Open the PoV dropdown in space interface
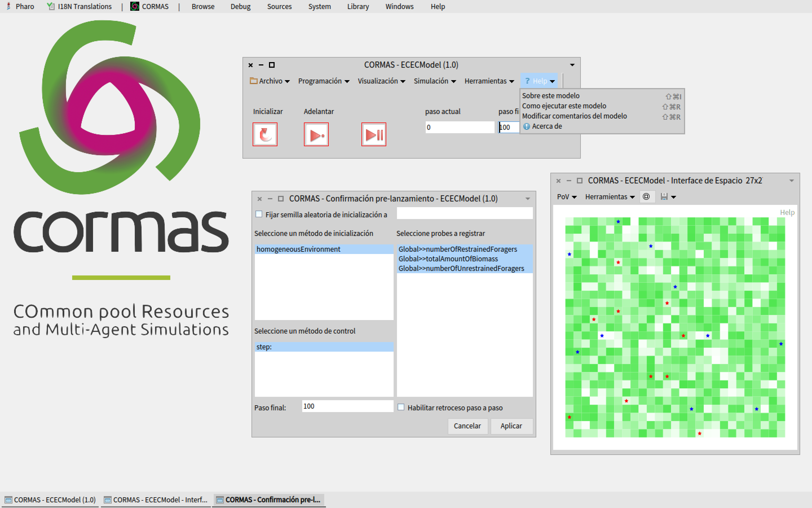Screen dimensions: 812x508 point(566,197)
